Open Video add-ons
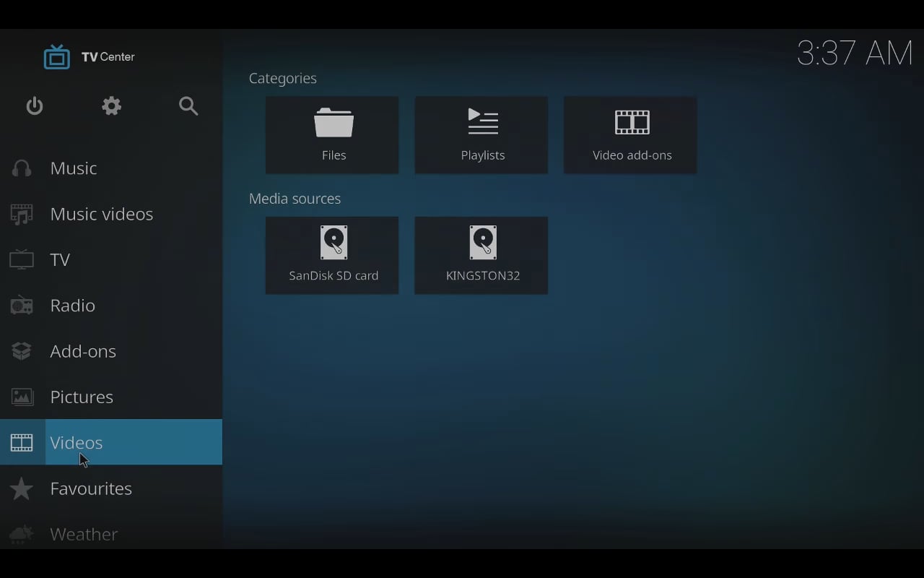The width and height of the screenshot is (924, 578). (x=629, y=134)
